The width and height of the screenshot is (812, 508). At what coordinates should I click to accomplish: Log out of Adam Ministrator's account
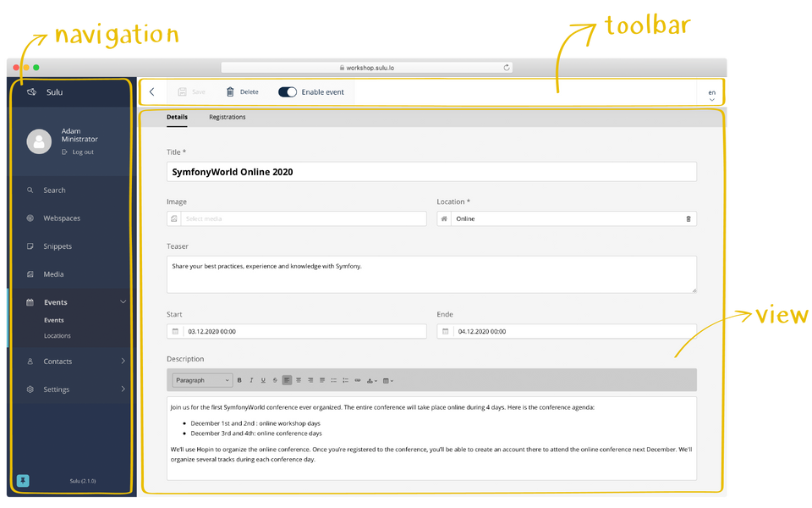coord(79,152)
